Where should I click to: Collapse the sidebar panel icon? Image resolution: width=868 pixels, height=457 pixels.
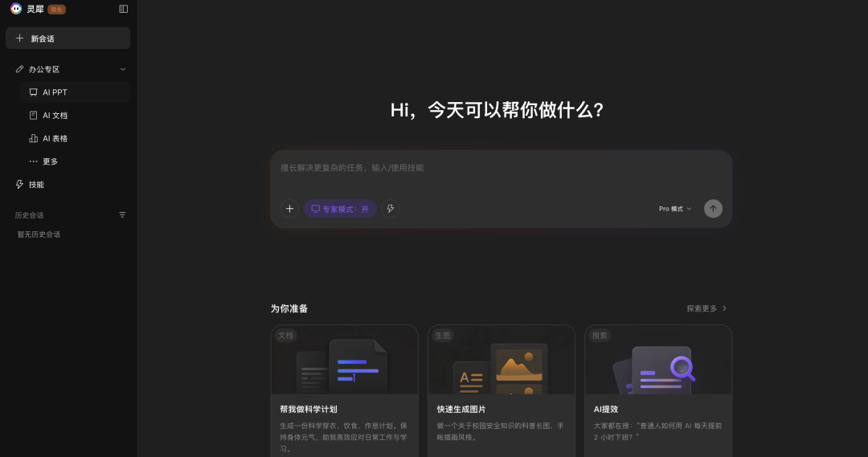tap(124, 9)
